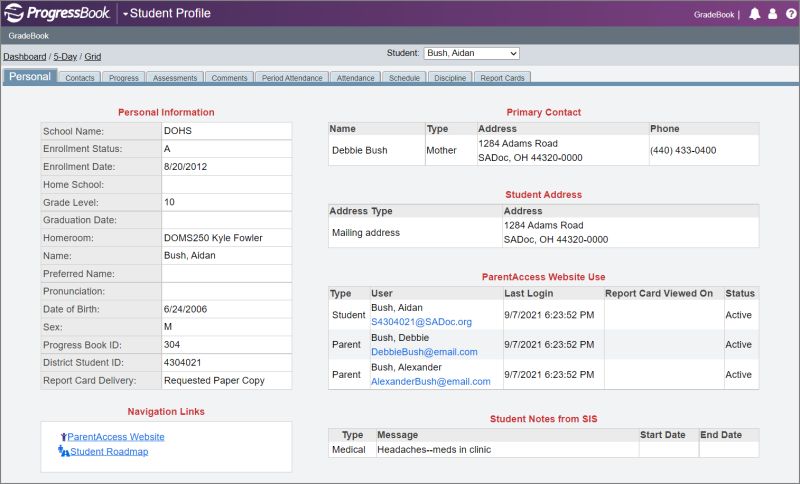Viewport: 800px width, 484px height.
Task: Click the phone number (440) 433-0400
Action: pyautogui.click(x=683, y=150)
